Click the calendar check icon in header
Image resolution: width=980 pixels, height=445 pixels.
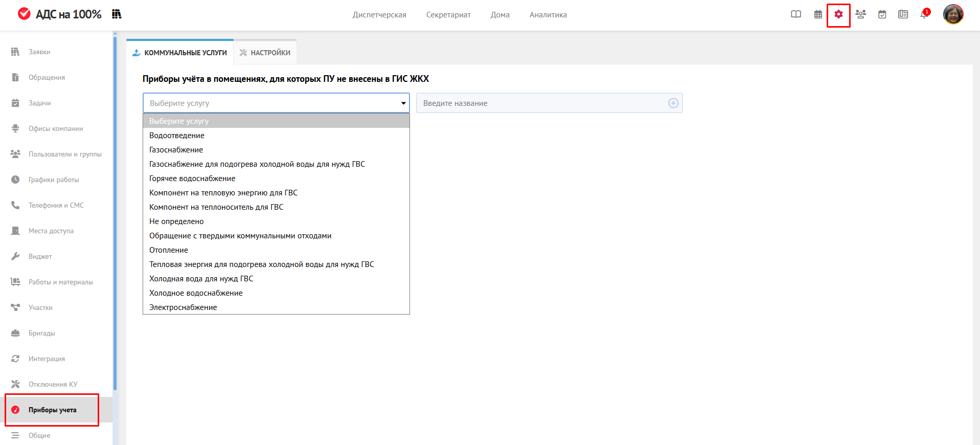pyautogui.click(x=882, y=15)
